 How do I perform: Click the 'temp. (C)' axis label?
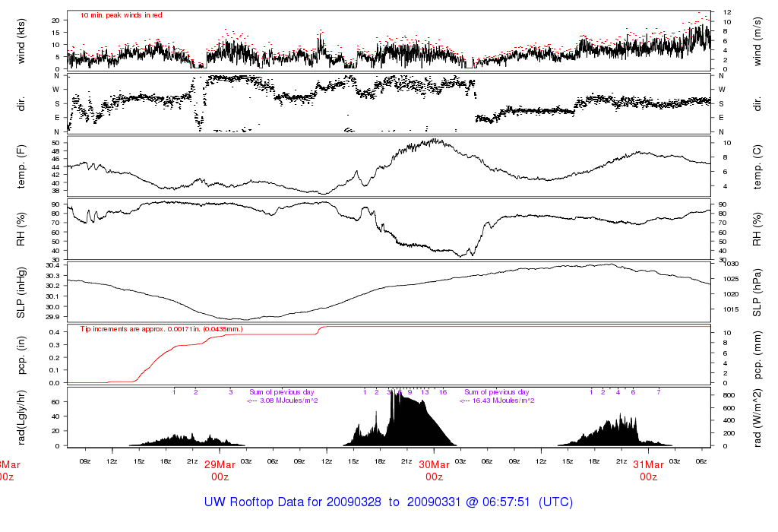coord(757,166)
